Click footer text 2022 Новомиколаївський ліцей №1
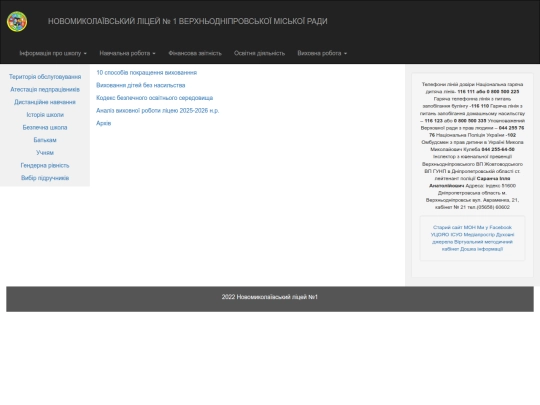Image resolution: width=540 pixels, height=405 pixels. pos(270,297)
